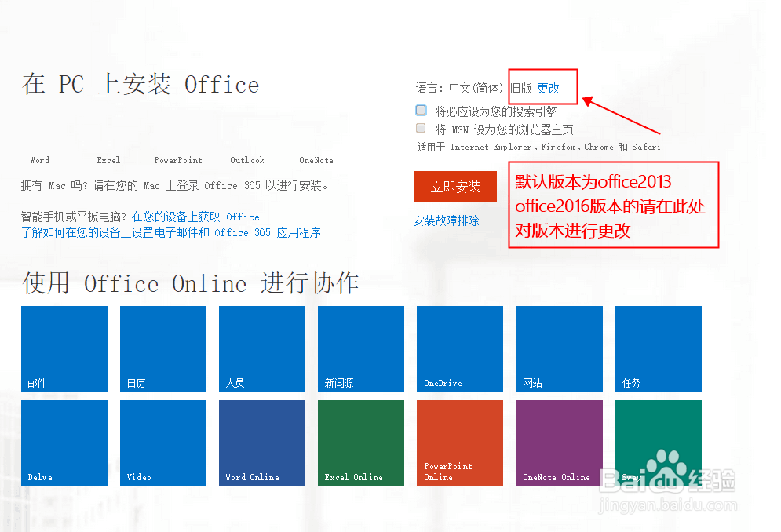781x532 pixels.
Task: Open the 了解如何在您的设备上设置电子邮件 link
Action: (171, 232)
